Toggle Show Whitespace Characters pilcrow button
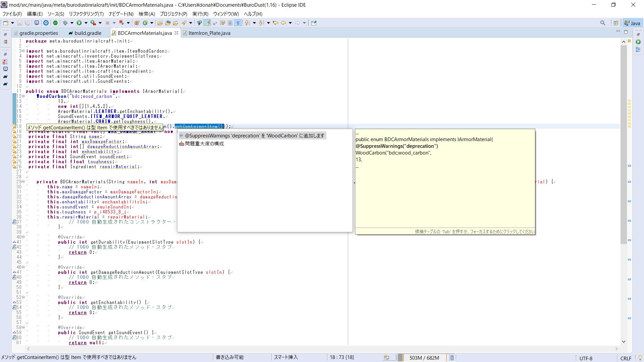This screenshot has width=644, height=362. click(x=238, y=23)
